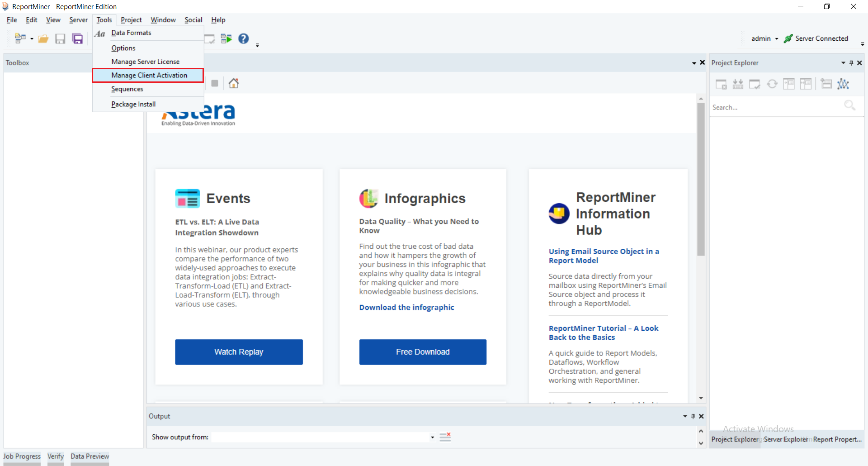
Task: Switch to the Server Explorer tab
Action: point(786,439)
